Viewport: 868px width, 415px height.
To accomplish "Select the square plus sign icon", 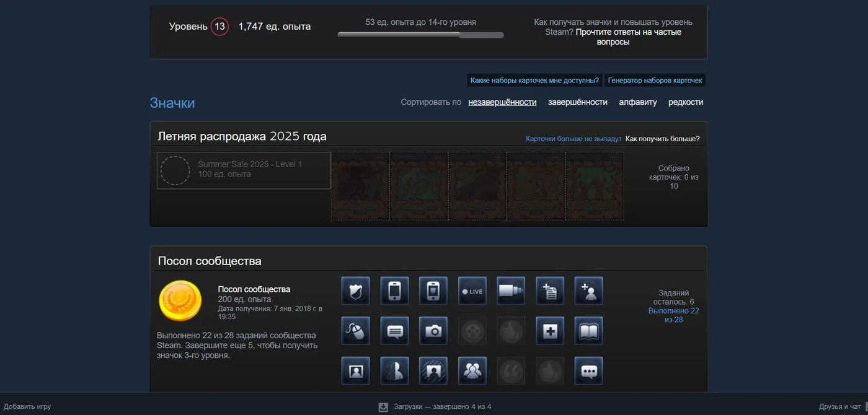I will [550, 331].
